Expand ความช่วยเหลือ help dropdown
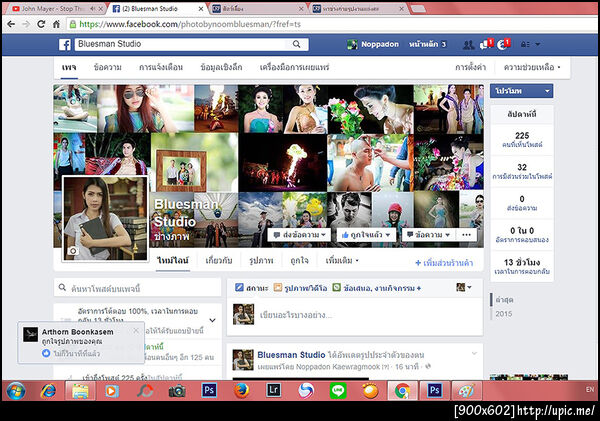This screenshot has width=600, height=421. pyautogui.click(x=532, y=67)
